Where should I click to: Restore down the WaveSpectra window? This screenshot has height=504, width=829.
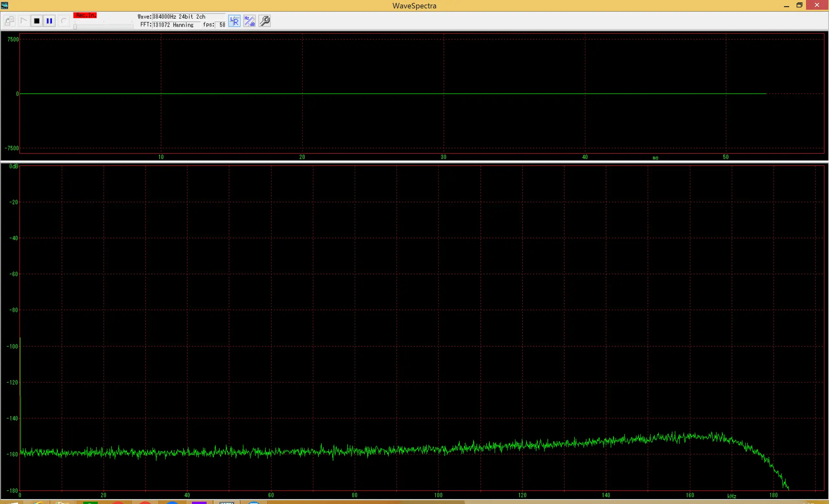coord(800,5)
